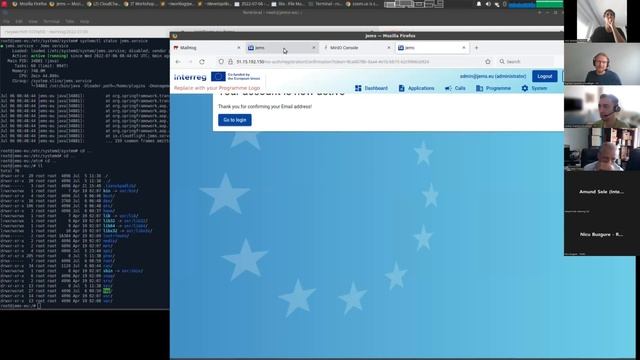This screenshot has height=360, width=640.
Task: Open the terminal File menu
Action: (x=6, y=21)
